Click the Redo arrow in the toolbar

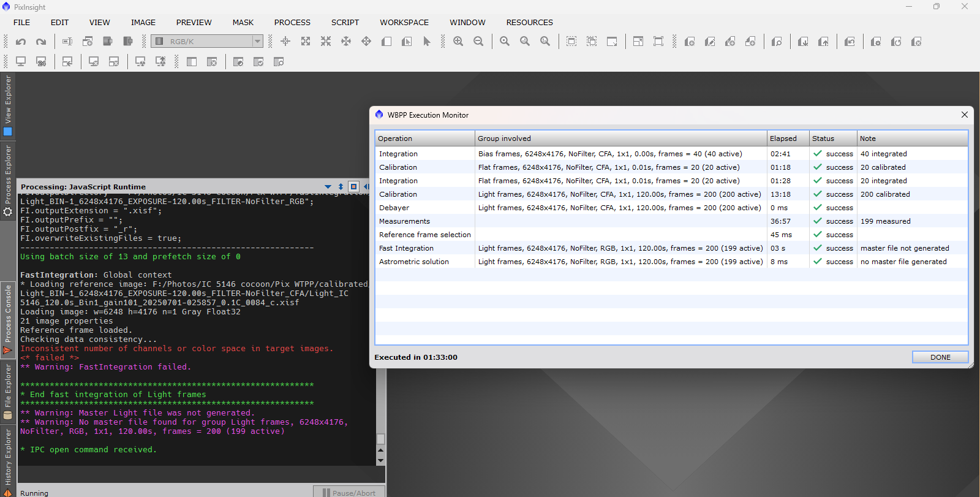point(41,42)
